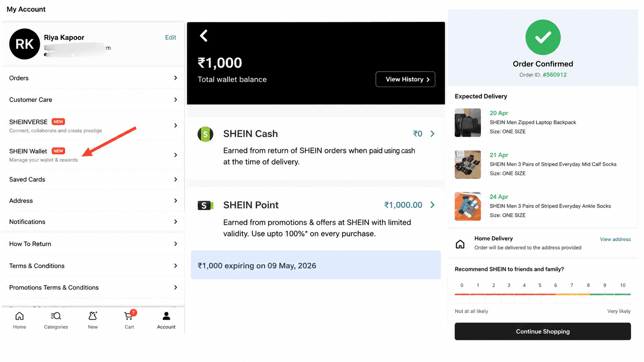644x362 pixels.
Task: Click the 21 Apr delivery date
Action: [499, 155]
